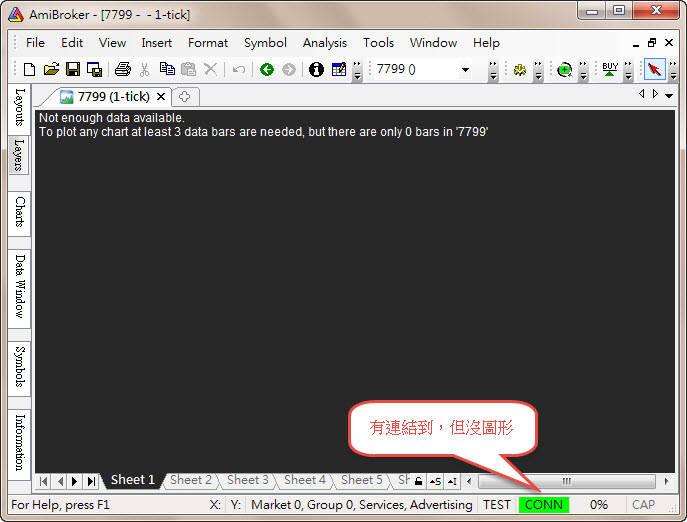Open the Symbols side panel
The width and height of the screenshot is (687, 522).
pyautogui.click(x=19, y=367)
